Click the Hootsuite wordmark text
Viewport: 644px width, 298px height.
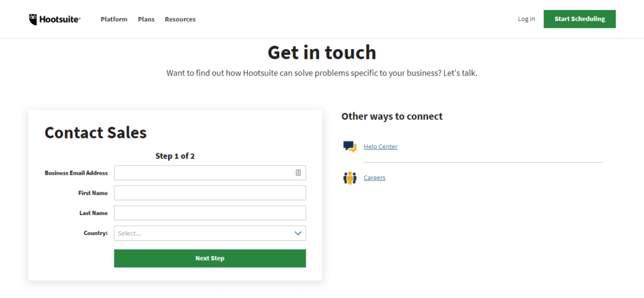[60, 19]
